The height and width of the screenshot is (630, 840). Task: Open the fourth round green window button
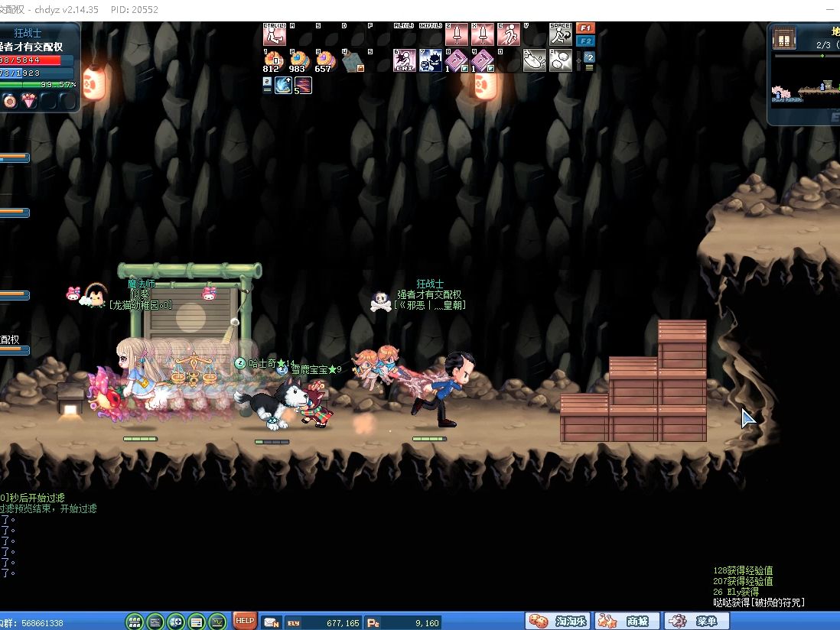(197, 622)
